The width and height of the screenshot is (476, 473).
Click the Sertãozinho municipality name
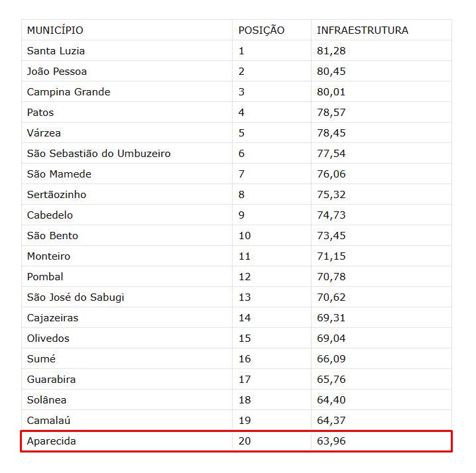[56, 195]
